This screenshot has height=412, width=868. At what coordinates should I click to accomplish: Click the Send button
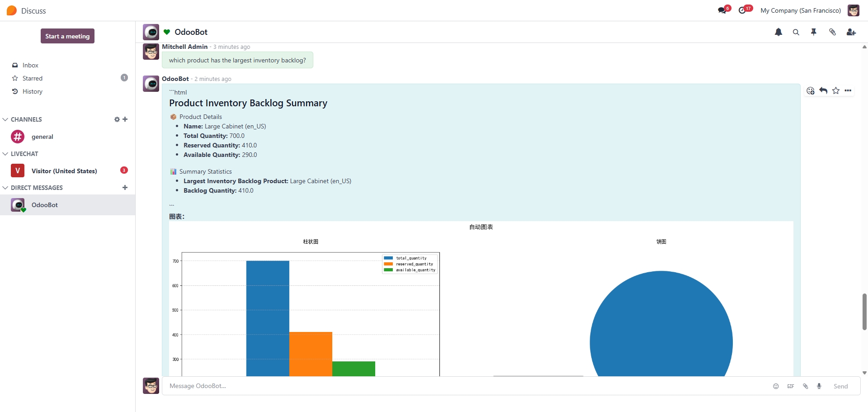point(841,386)
